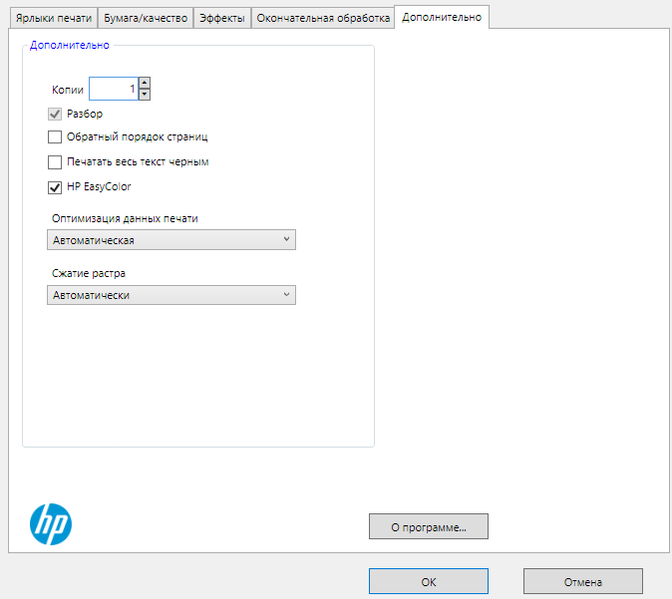Click the Автоматическая dropdown arrow
The image size is (672, 599).
tap(286, 240)
